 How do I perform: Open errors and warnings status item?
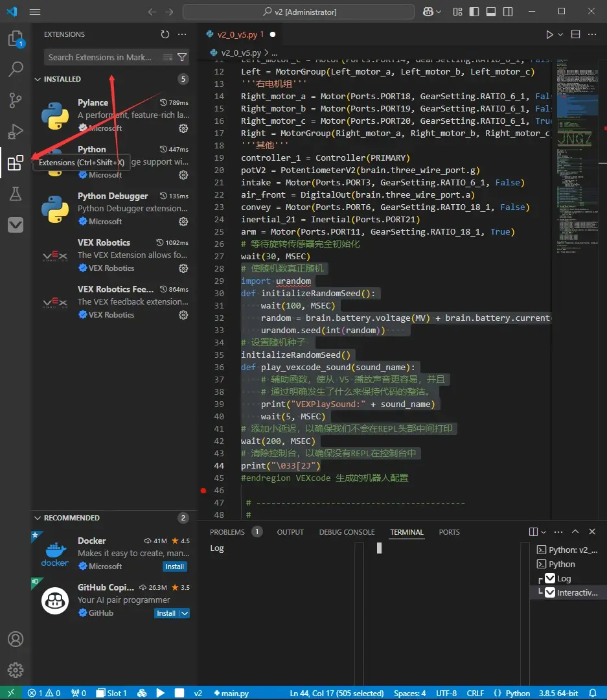point(44,694)
